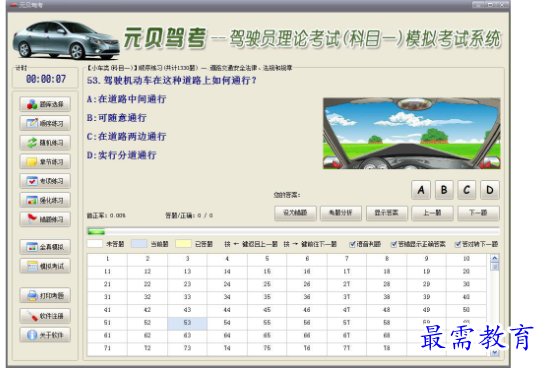Click the white 未答题 legend swatch
This screenshot has height=369, width=542.
click(95, 244)
